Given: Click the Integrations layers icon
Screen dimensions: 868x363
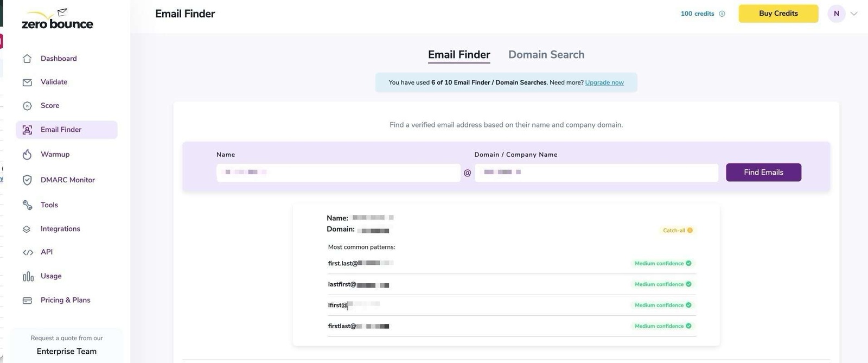Looking at the screenshot, I should [27, 230].
